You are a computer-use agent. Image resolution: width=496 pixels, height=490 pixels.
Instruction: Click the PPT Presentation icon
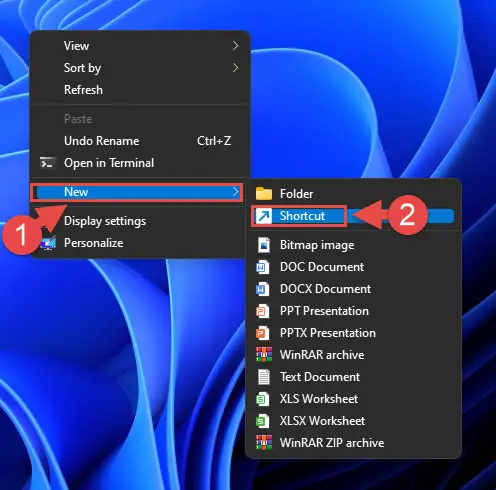click(x=263, y=311)
